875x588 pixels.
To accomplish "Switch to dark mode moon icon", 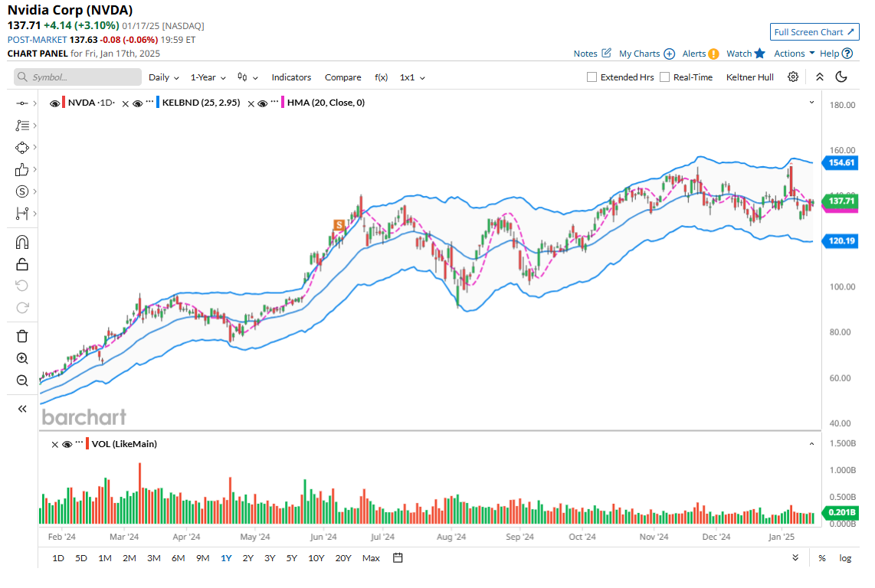I will [x=841, y=77].
